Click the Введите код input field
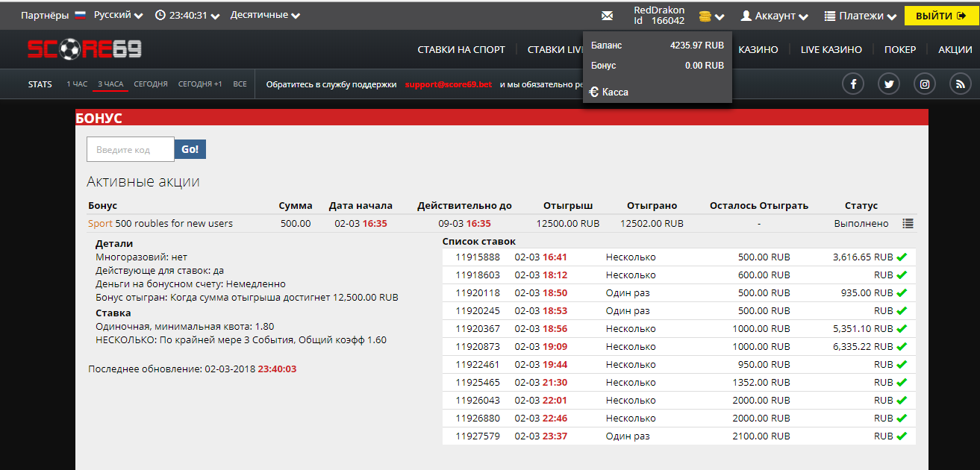 pos(131,149)
